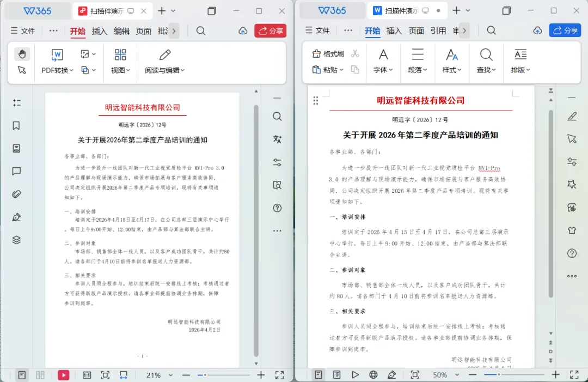
Task: Open search in Word window title toolbar
Action: point(491,31)
